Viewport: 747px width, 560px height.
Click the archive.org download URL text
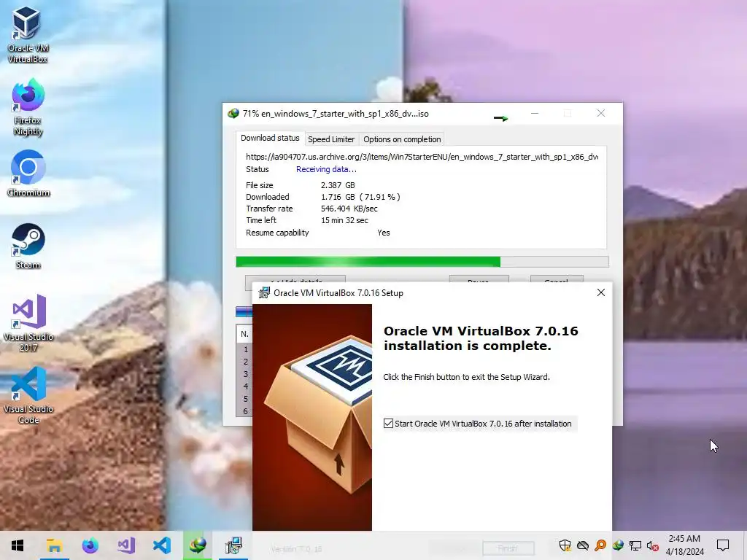coord(422,157)
